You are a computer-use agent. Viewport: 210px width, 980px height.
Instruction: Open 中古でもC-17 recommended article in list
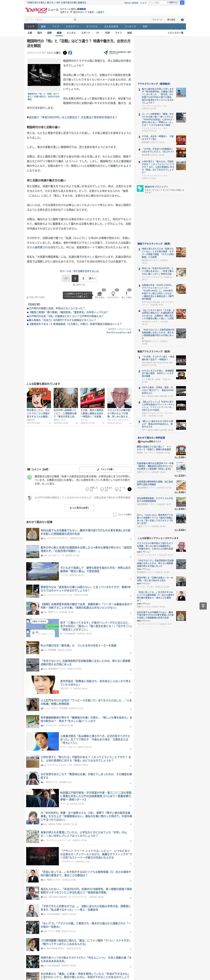tap(85, 663)
